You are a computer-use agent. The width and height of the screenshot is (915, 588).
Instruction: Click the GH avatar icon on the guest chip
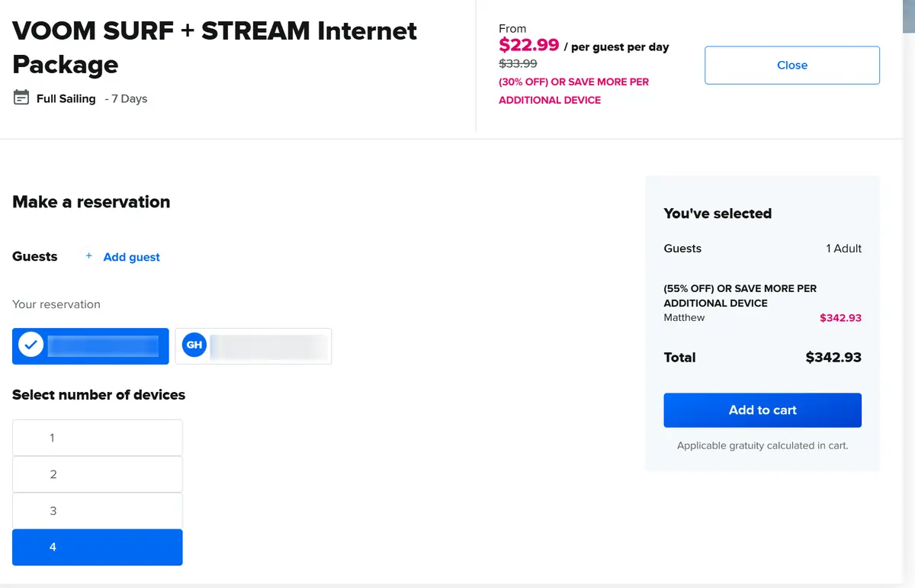pyautogui.click(x=194, y=345)
